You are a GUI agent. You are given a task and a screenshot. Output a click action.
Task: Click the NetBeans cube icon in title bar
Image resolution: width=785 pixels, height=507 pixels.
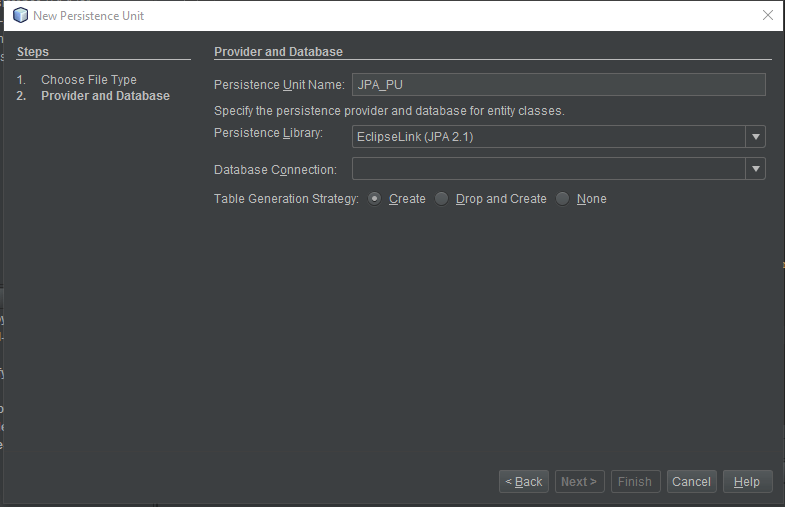(x=21, y=16)
